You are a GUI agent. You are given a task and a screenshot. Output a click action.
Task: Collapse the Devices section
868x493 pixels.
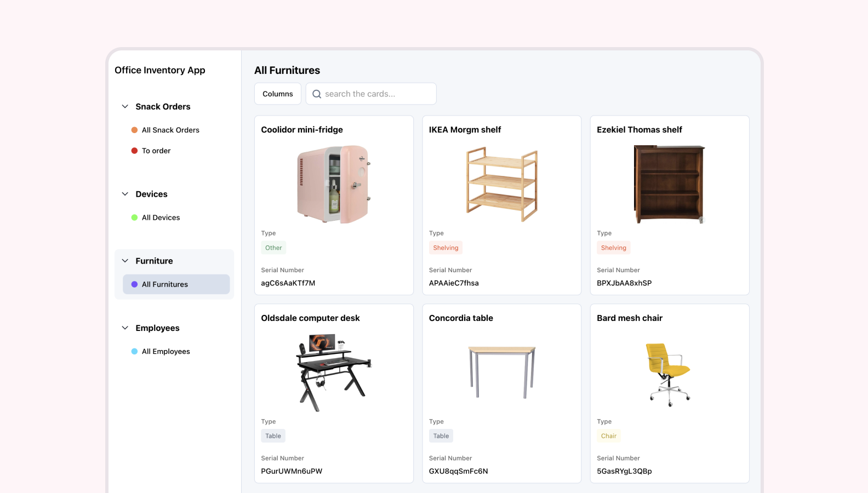[124, 194]
